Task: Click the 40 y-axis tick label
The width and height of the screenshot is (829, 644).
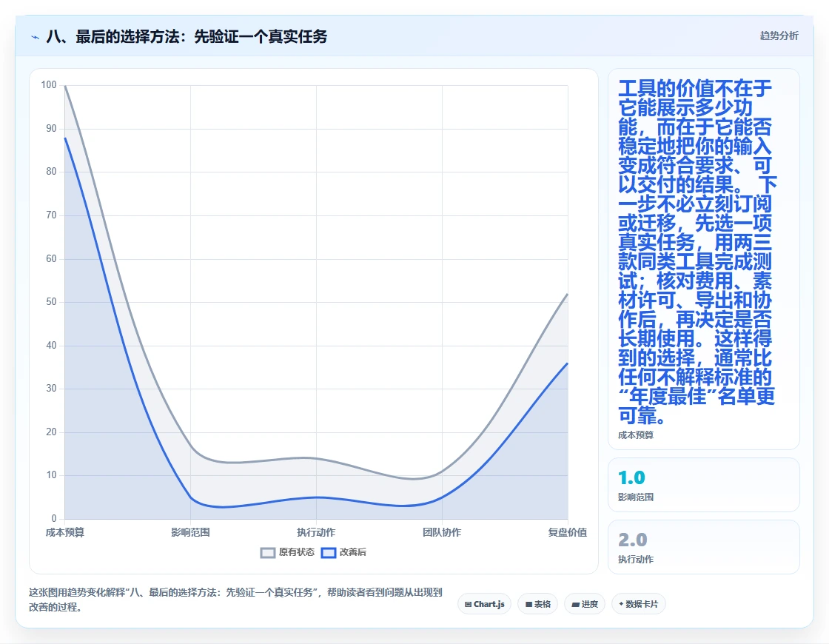Action: (x=51, y=345)
